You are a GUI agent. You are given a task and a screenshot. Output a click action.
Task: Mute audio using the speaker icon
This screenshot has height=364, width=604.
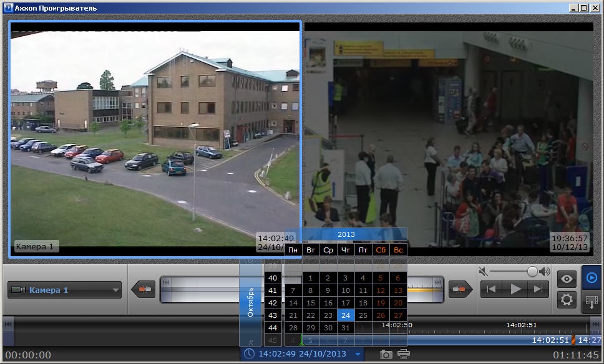[x=482, y=271]
